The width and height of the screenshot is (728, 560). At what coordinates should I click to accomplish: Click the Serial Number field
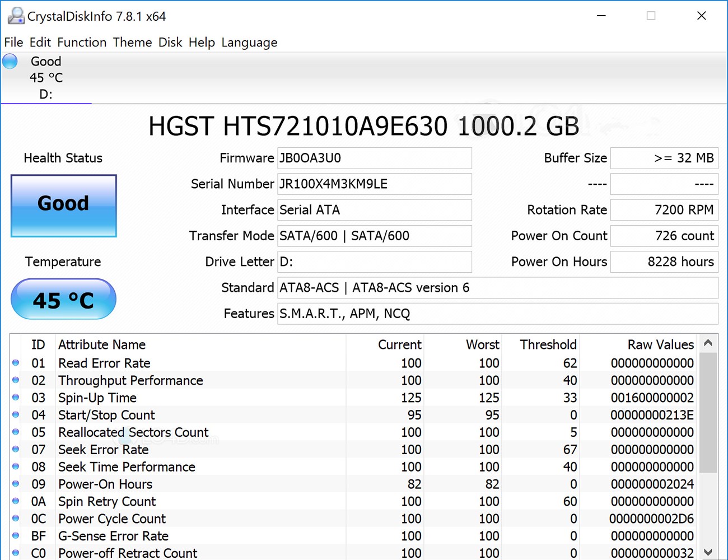click(x=374, y=184)
